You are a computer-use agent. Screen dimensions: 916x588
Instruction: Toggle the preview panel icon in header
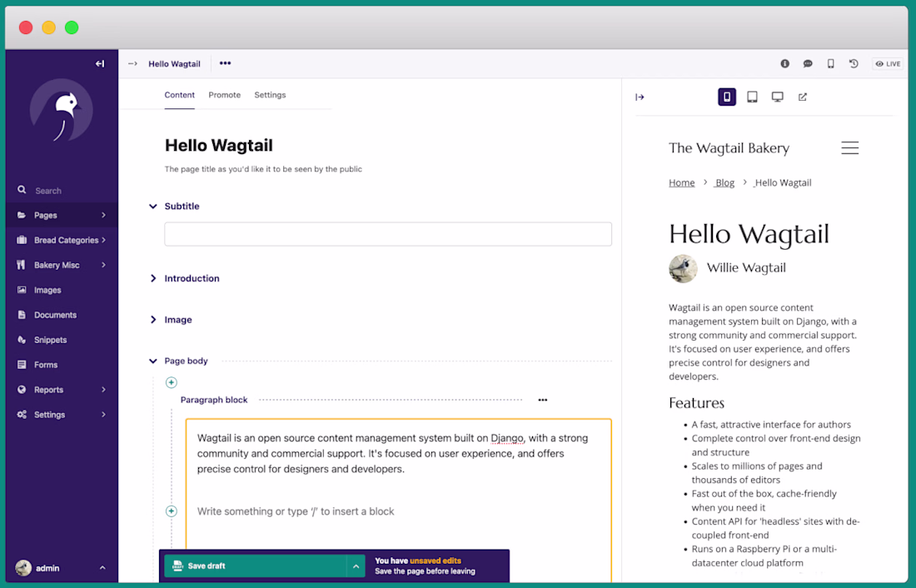point(830,63)
